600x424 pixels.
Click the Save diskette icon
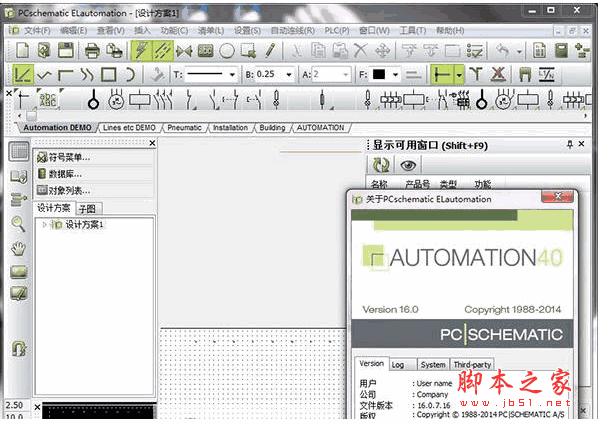(x=66, y=51)
